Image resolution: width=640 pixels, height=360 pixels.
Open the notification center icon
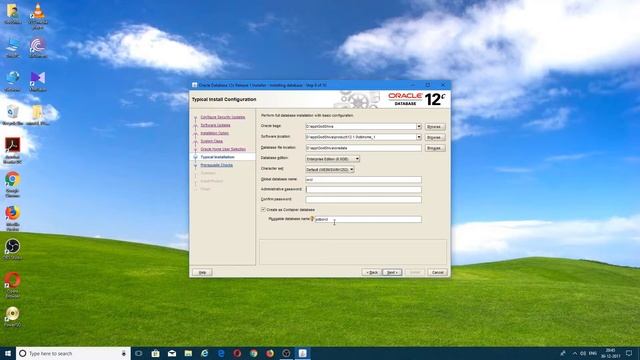[629, 353]
